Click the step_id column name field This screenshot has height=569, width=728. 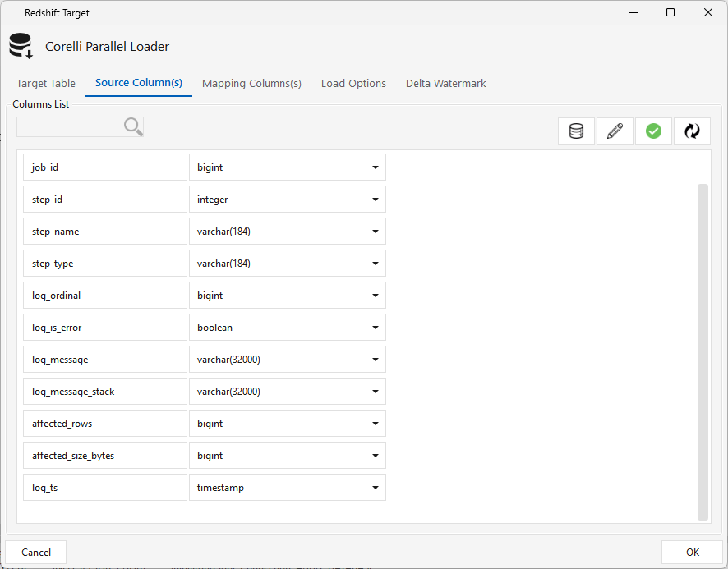[105, 199]
